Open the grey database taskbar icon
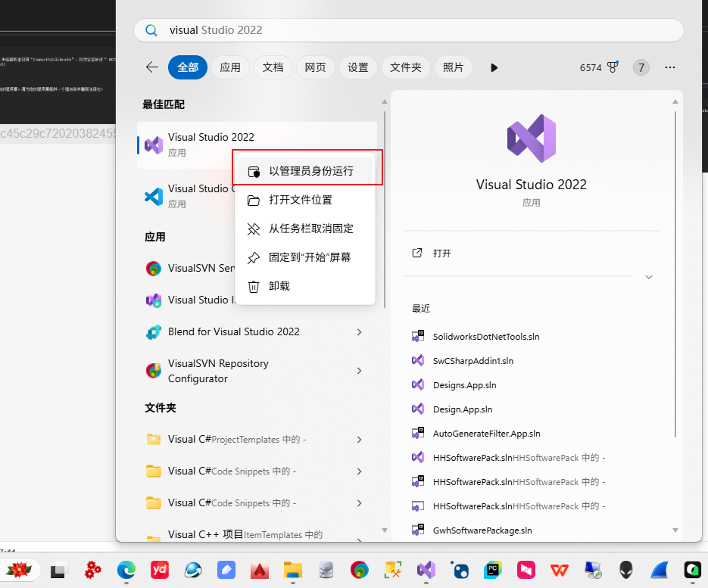Screen dimensions: 708x588 pyautogui.click(x=326, y=571)
